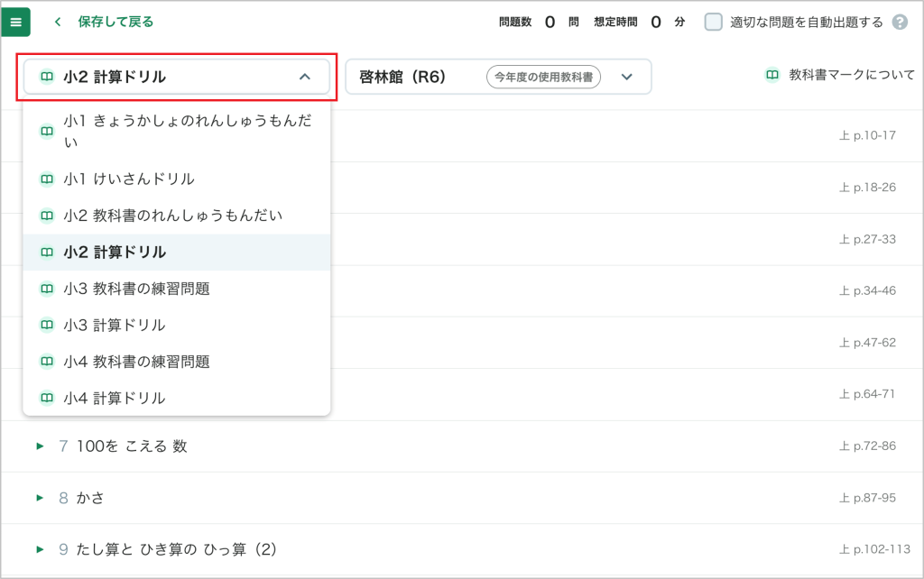The width and height of the screenshot is (924, 579).
Task: Click the 問題数 count label
Action: (515, 23)
